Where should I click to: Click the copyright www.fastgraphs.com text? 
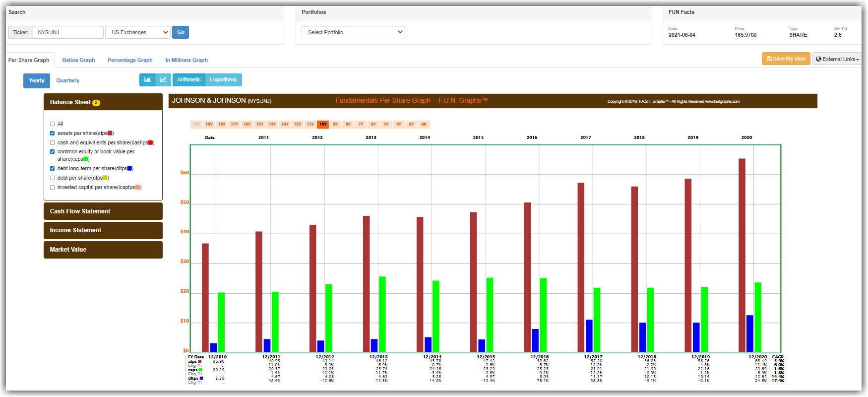(673, 101)
